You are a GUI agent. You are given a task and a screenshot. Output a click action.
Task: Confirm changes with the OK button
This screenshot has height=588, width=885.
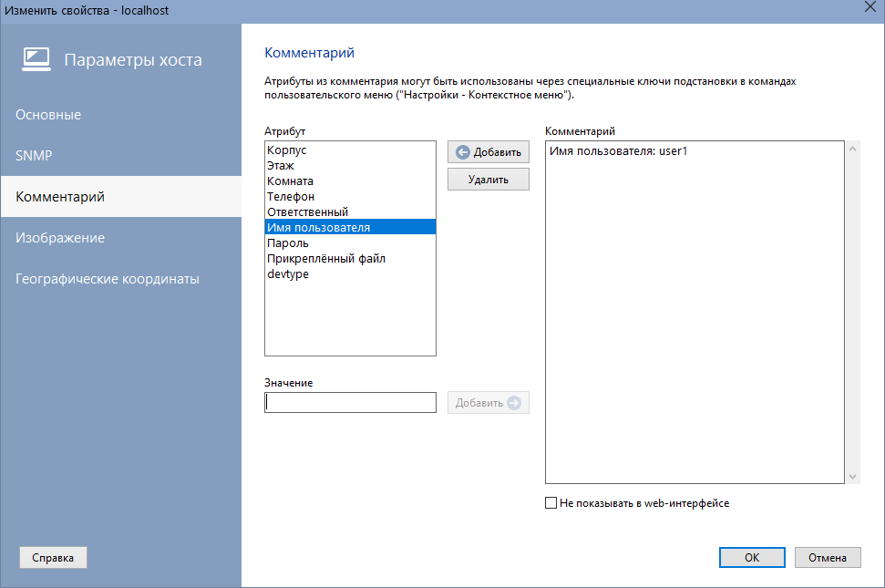pos(752,558)
